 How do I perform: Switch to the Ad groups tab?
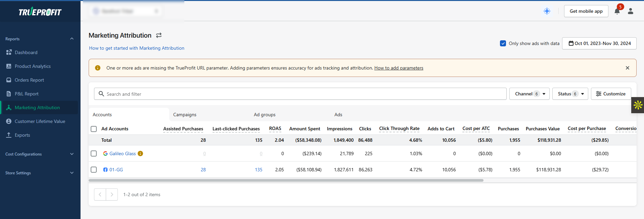click(x=265, y=115)
